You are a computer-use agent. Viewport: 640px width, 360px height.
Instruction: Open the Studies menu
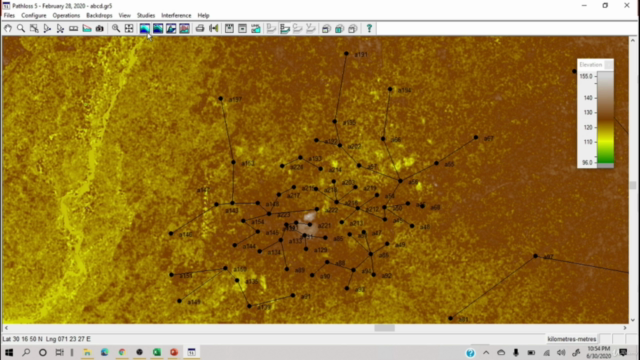pos(146,16)
